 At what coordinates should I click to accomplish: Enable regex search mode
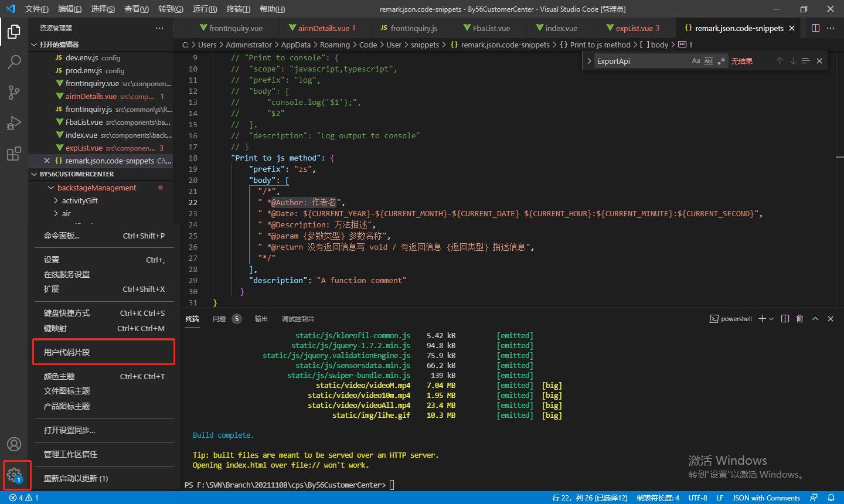721,60
